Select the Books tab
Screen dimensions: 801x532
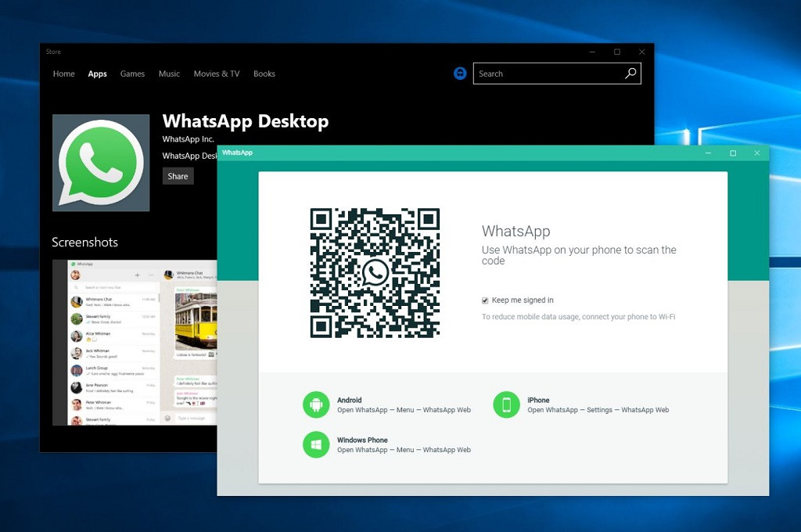pos(264,74)
